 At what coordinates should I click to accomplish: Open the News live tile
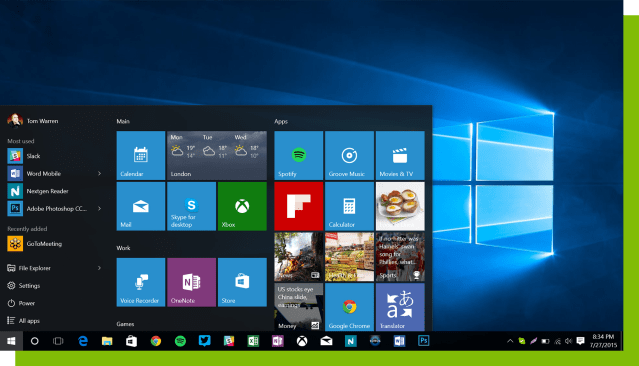point(299,257)
